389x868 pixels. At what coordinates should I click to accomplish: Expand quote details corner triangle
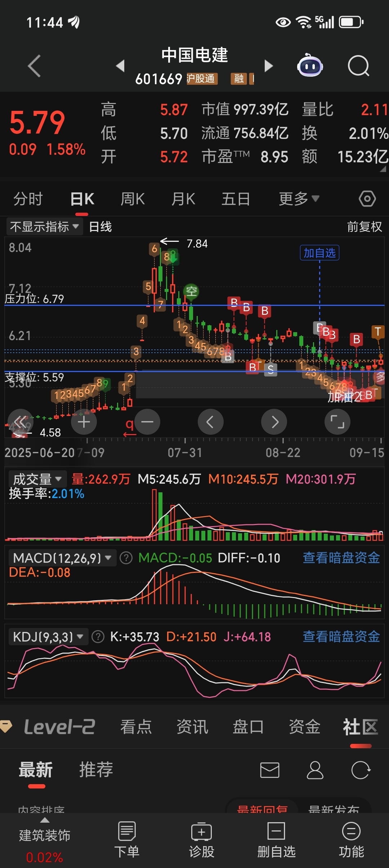(x=383, y=169)
